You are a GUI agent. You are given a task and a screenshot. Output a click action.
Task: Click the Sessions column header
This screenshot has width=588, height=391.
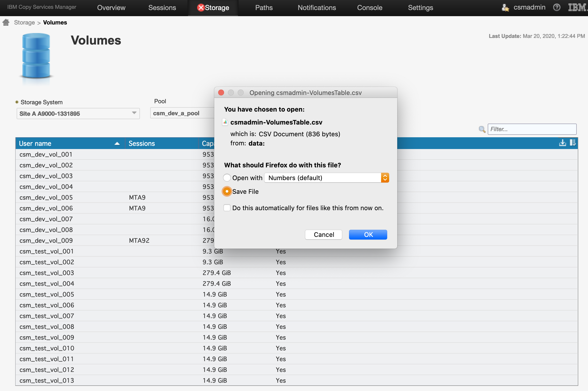tap(162, 143)
